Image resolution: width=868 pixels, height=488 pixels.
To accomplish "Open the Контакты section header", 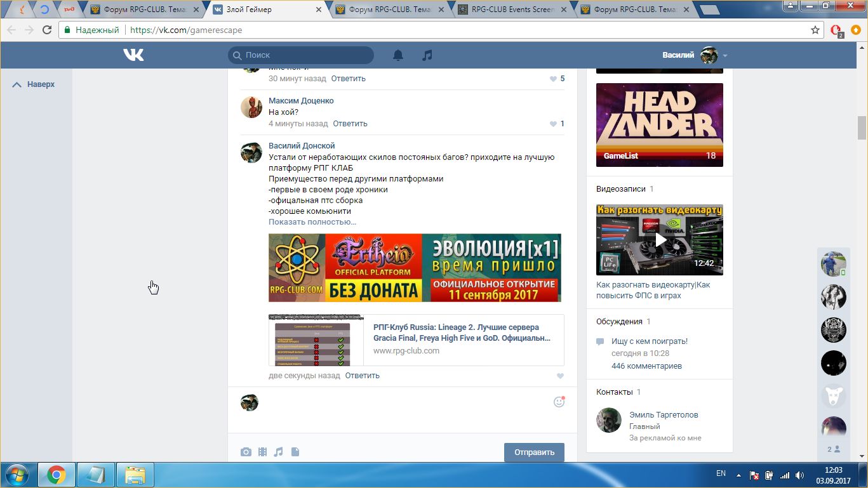I will click(615, 392).
